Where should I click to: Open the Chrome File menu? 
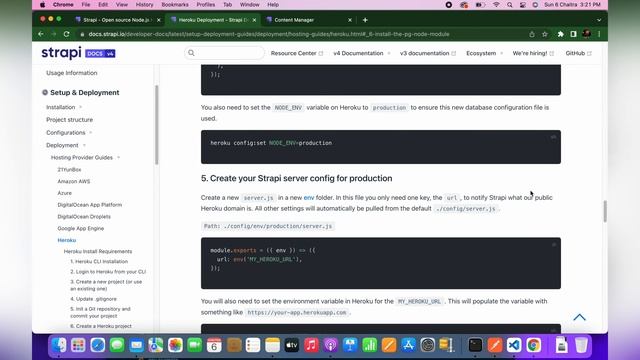(x=86, y=5)
